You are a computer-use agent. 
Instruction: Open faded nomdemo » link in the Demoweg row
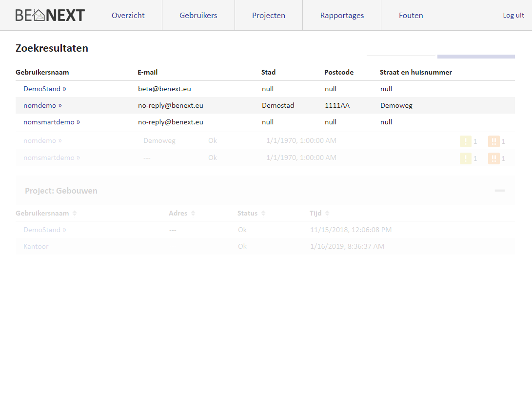click(x=43, y=140)
